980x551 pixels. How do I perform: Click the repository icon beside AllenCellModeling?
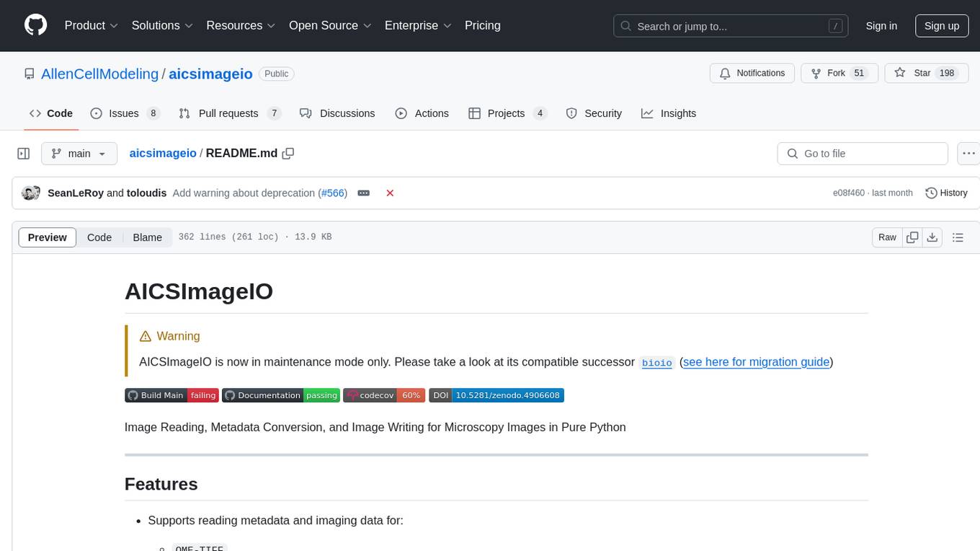click(x=29, y=74)
